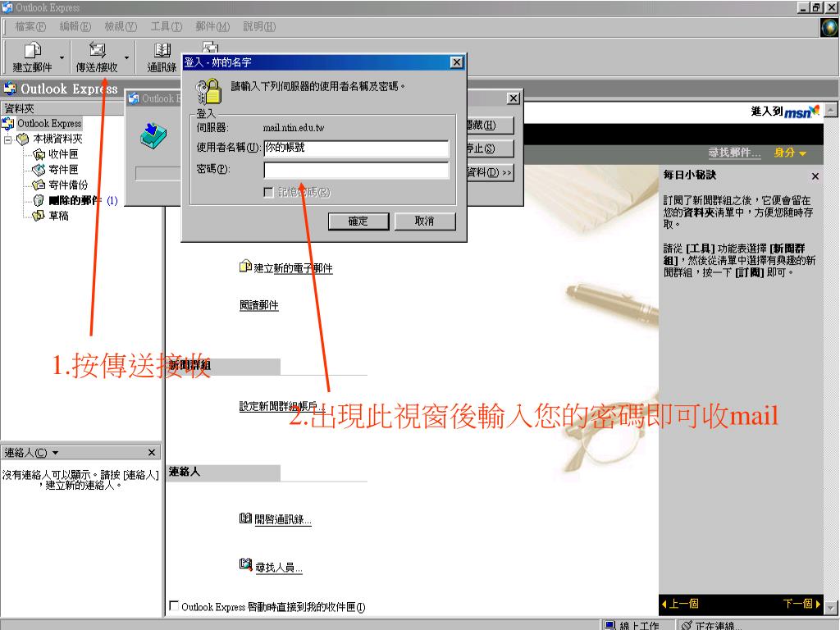Open the 編輯(E) menu

pyautogui.click(x=75, y=26)
